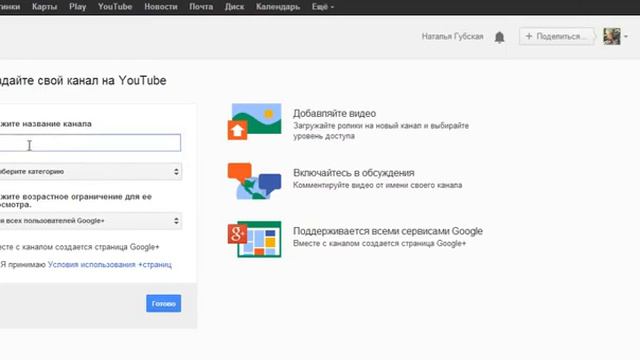Open Диск in the top bar
Image resolution: width=640 pixels, height=360 pixels.
234,7
